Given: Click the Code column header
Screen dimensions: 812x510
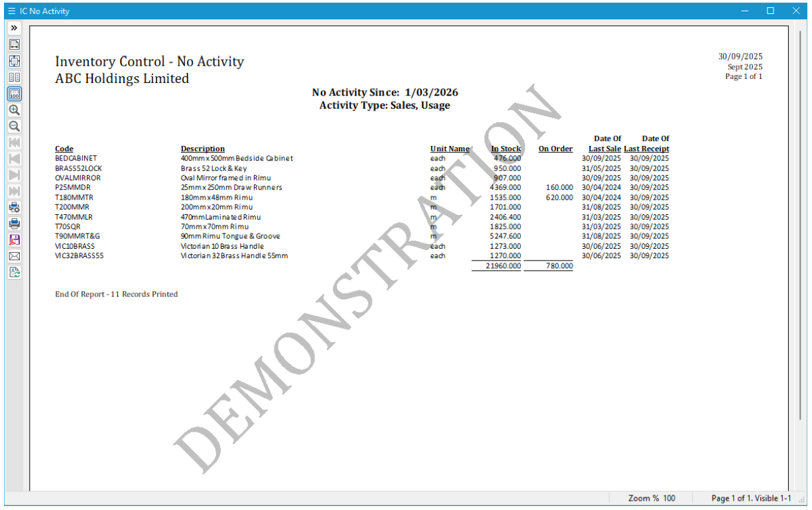Looking at the screenshot, I should [x=64, y=149].
